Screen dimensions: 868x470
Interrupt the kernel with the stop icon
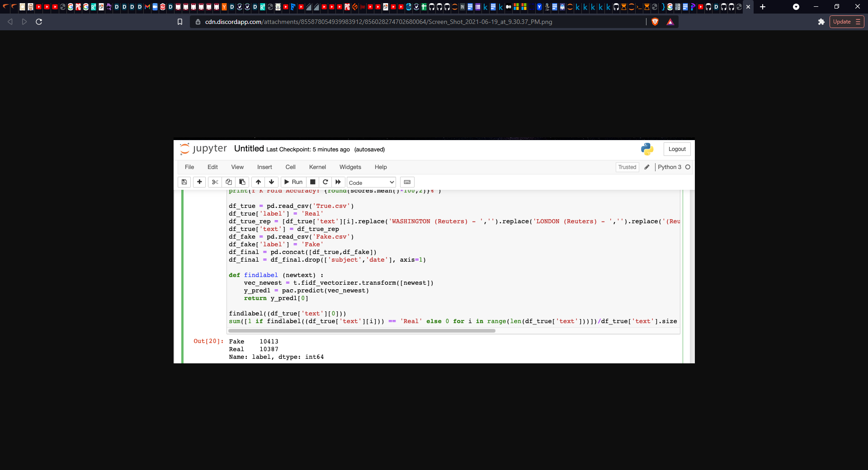[312, 182]
